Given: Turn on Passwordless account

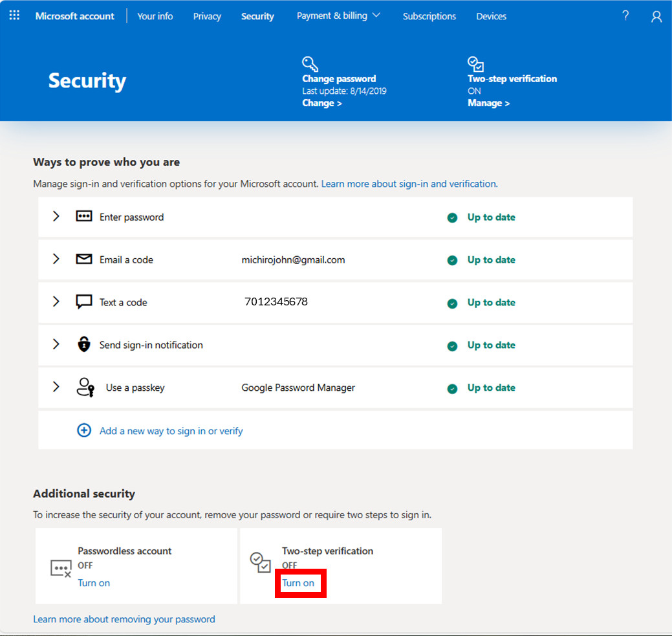Looking at the screenshot, I should click(94, 583).
